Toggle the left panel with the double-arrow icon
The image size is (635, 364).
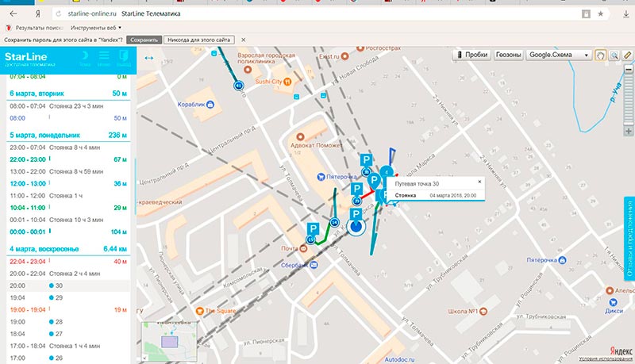coord(148,58)
